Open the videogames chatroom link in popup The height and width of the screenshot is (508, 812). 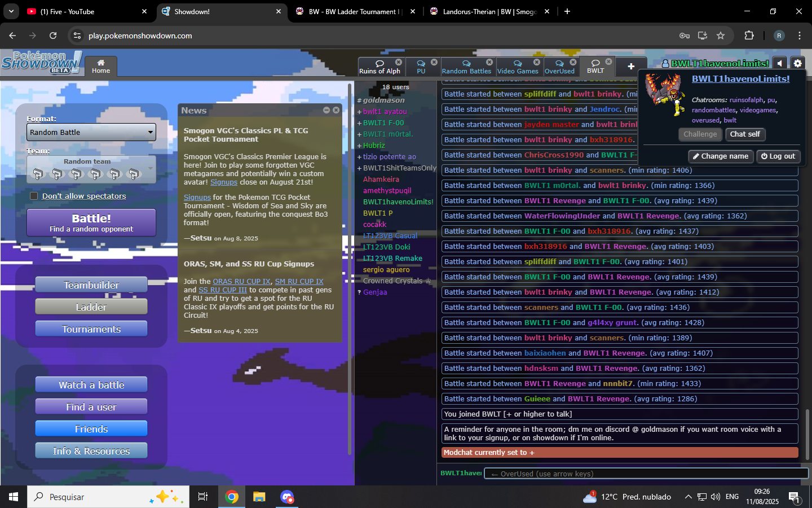pyautogui.click(x=758, y=110)
